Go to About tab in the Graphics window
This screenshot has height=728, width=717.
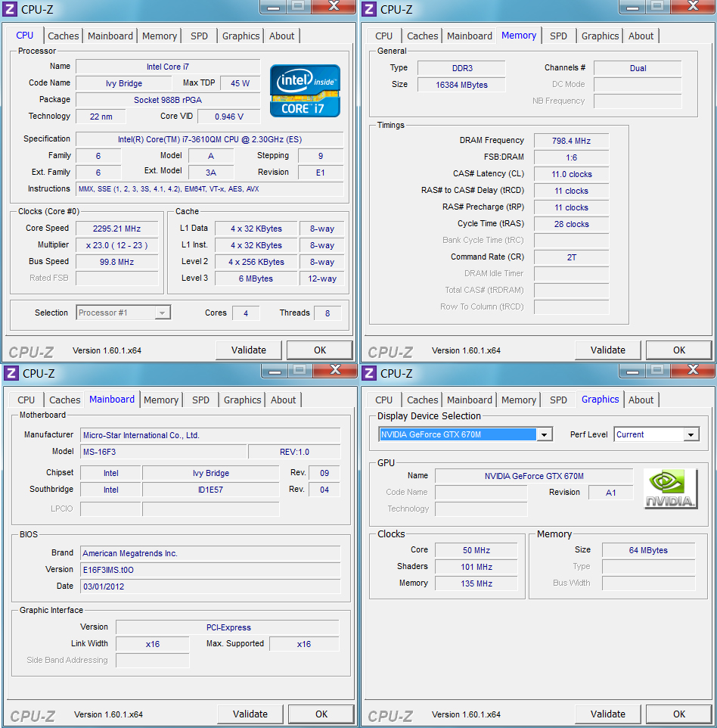tap(641, 400)
